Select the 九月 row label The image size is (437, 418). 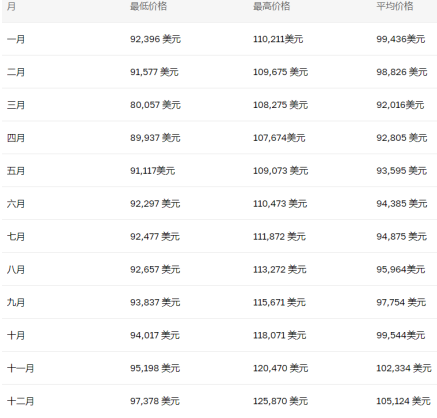pyautogui.click(x=16, y=302)
